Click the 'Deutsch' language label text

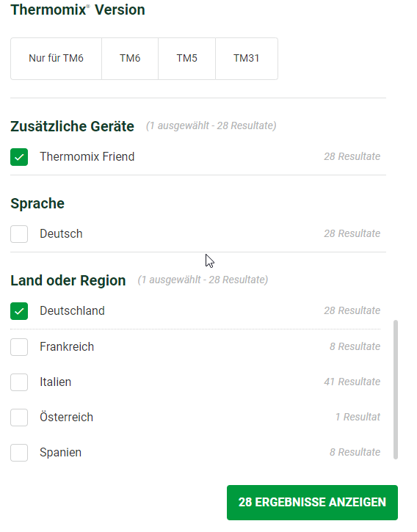coord(61,234)
